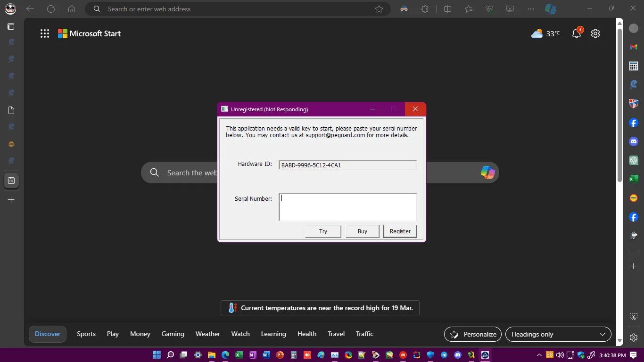
Task: Open the calculator tool in Edge sidebar
Action: coord(634,66)
